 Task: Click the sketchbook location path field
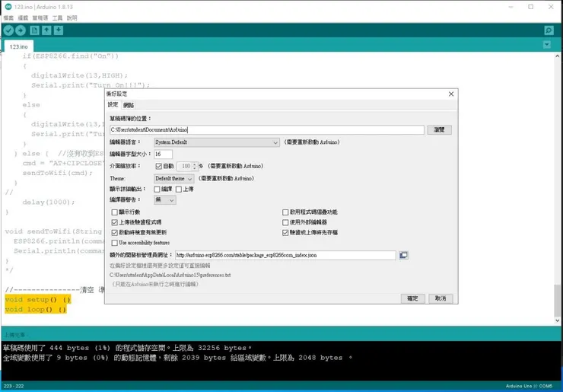coord(267,129)
